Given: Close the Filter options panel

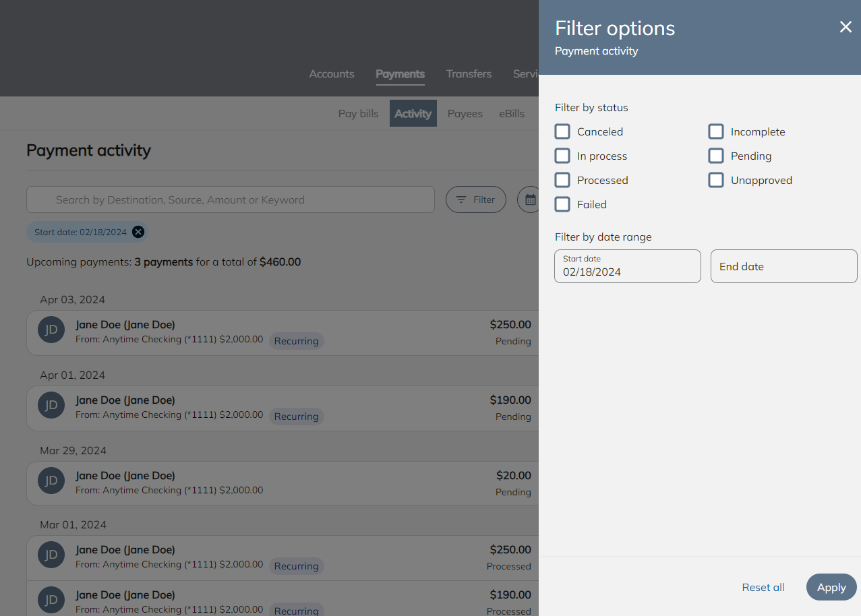Looking at the screenshot, I should click(845, 27).
